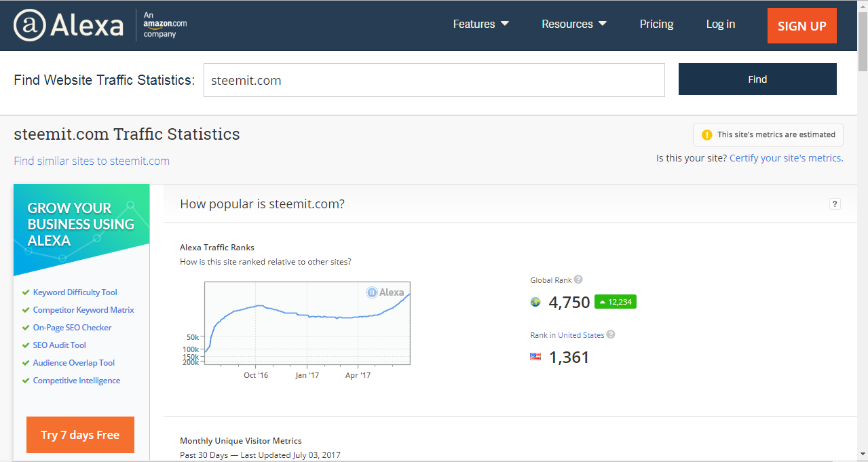Click yellow warning icon for estimated metrics
This screenshot has width=868, height=462.
[707, 134]
